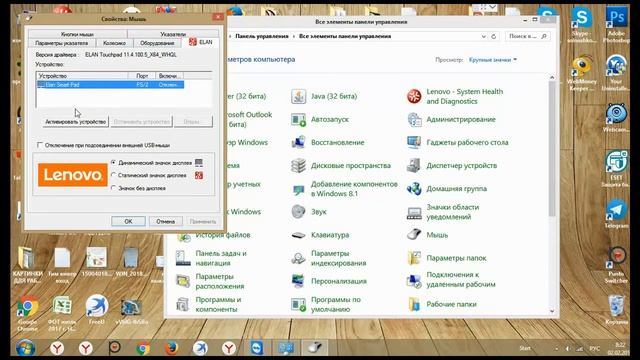The image size is (640, 360).
Task: Open the Параметры расположения icon
Action: coord(183,281)
